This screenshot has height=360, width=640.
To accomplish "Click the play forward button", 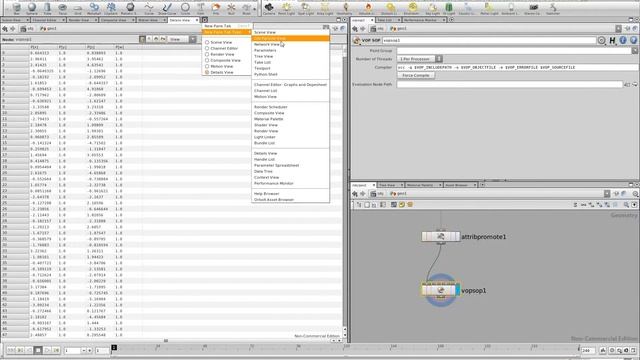I will (x=47, y=350).
